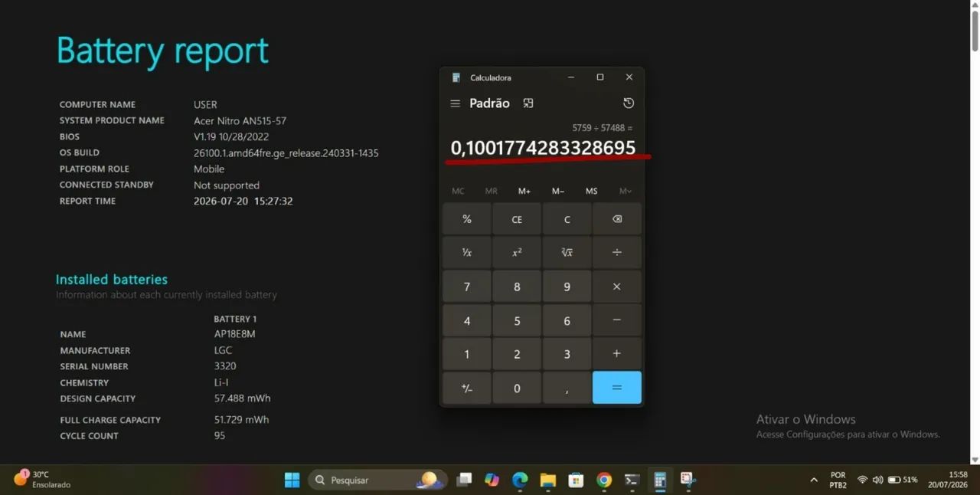Click the equals button

(617, 388)
